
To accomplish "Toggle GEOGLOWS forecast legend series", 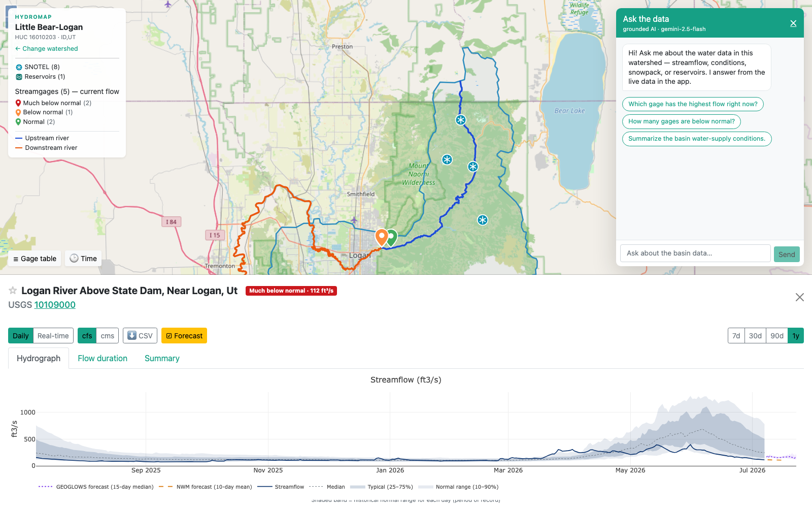I will [96, 487].
